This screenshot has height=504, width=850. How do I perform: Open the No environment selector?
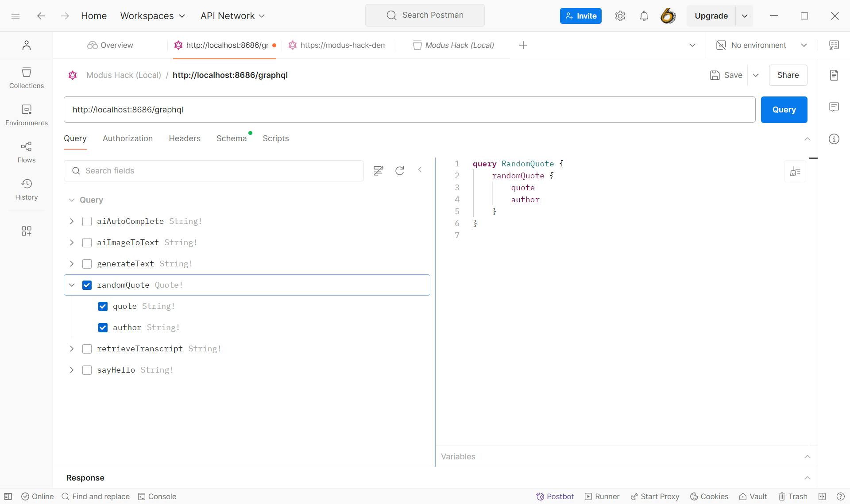[x=761, y=45]
